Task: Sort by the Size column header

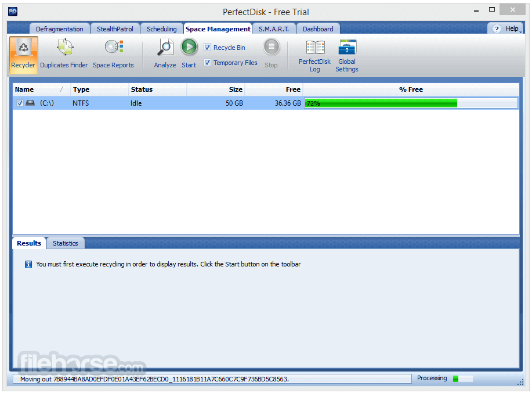Action: [x=216, y=89]
